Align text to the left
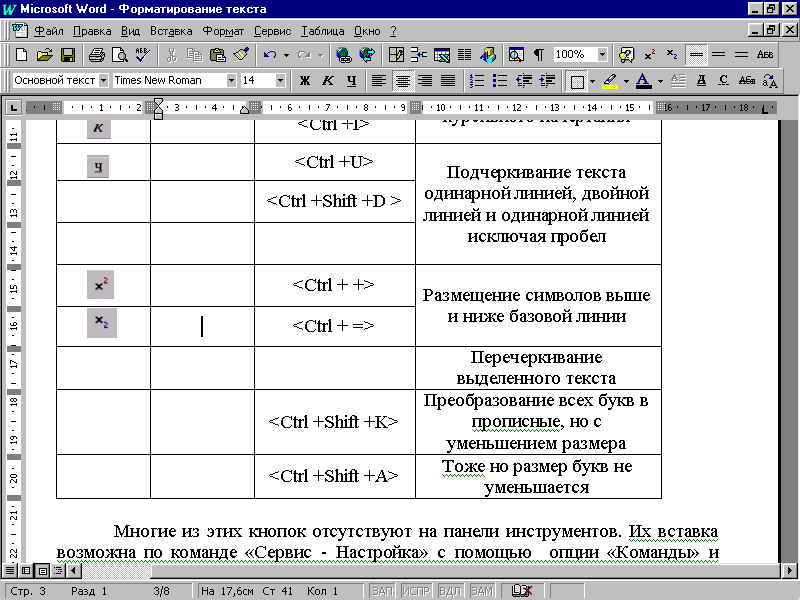 (x=379, y=81)
